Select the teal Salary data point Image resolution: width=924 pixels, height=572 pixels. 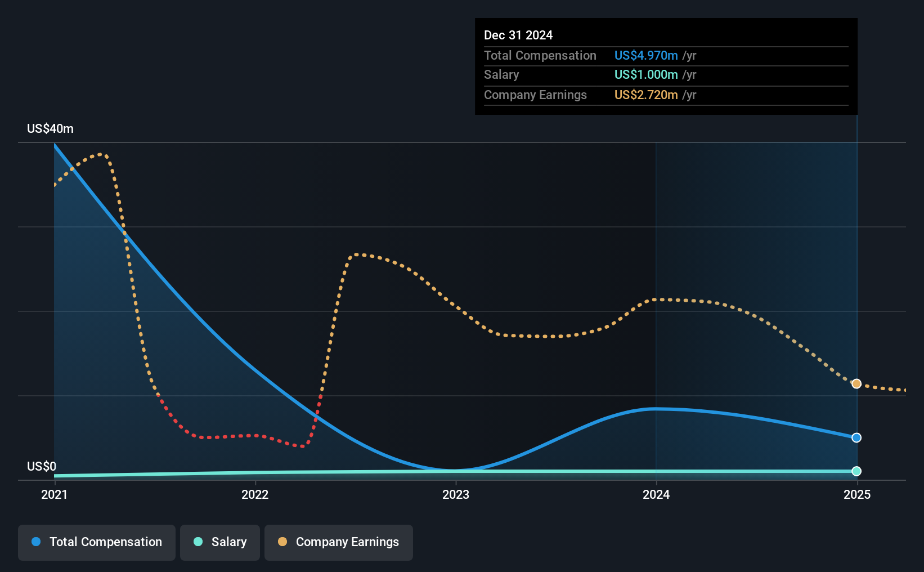[856, 471]
